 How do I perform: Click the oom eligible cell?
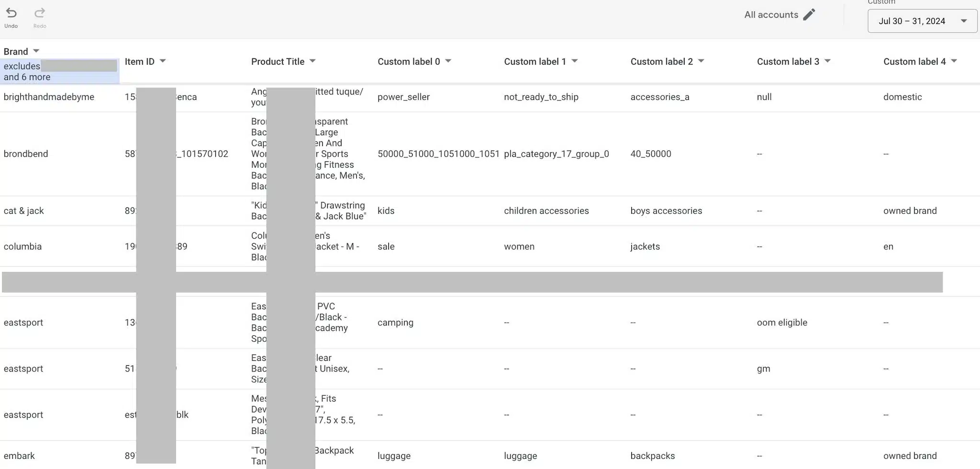coord(782,323)
